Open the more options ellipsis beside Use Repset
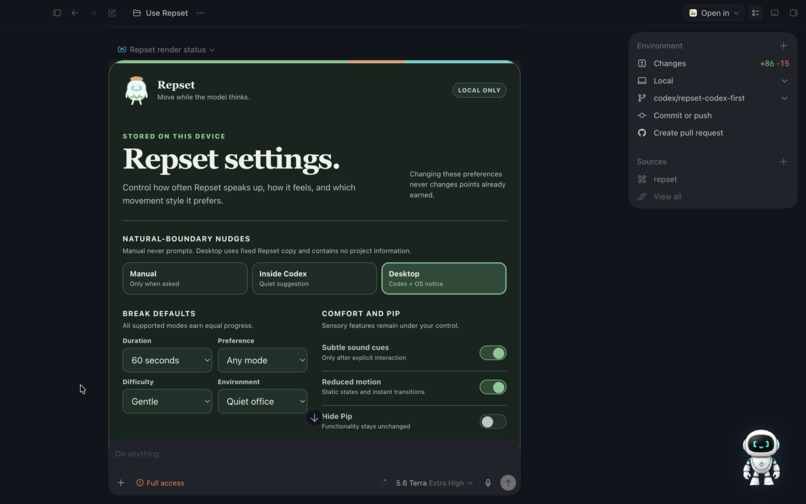The image size is (806, 504). point(200,13)
